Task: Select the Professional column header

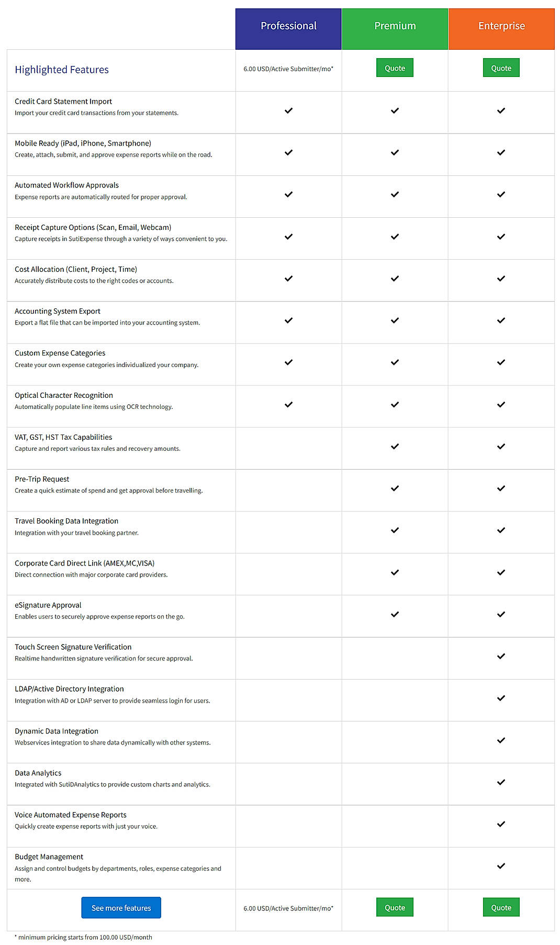Action: 288,26
